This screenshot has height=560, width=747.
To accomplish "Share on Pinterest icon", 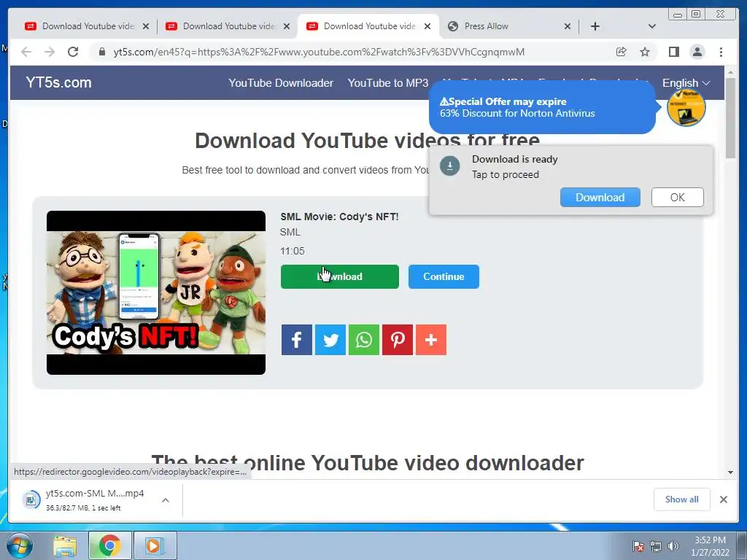I will click(x=398, y=340).
